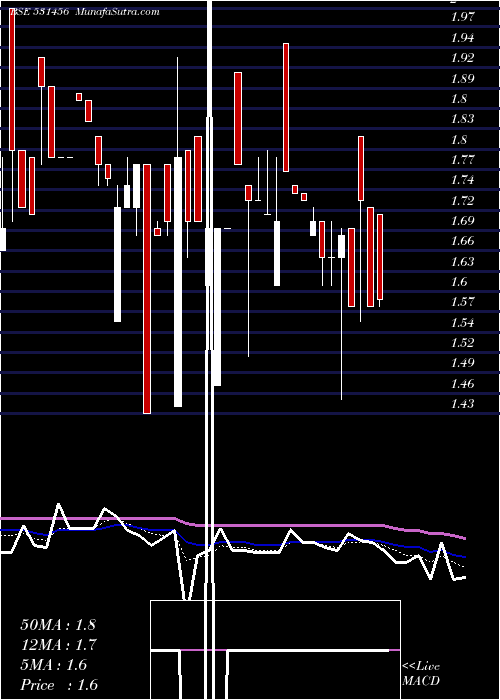Select the 1.66 price level label
The image size is (500, 700).
462,242
